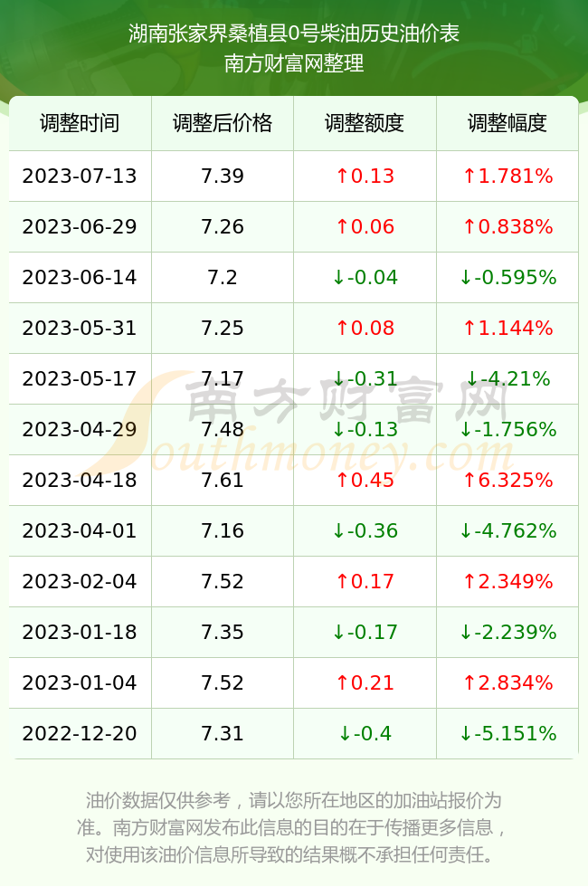Select the 2022-12-20 date cell
Image resolution: width=588 pixels, height=887 pixels.
[80, 734]
